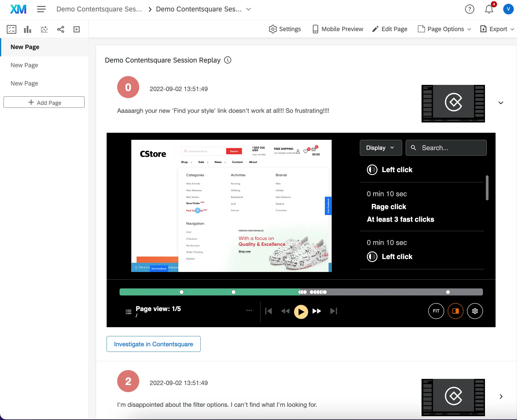Click Investigate in Contentsquare button
Image resolution: width=517 pixels, height=420 pixels.
[153, 344]
